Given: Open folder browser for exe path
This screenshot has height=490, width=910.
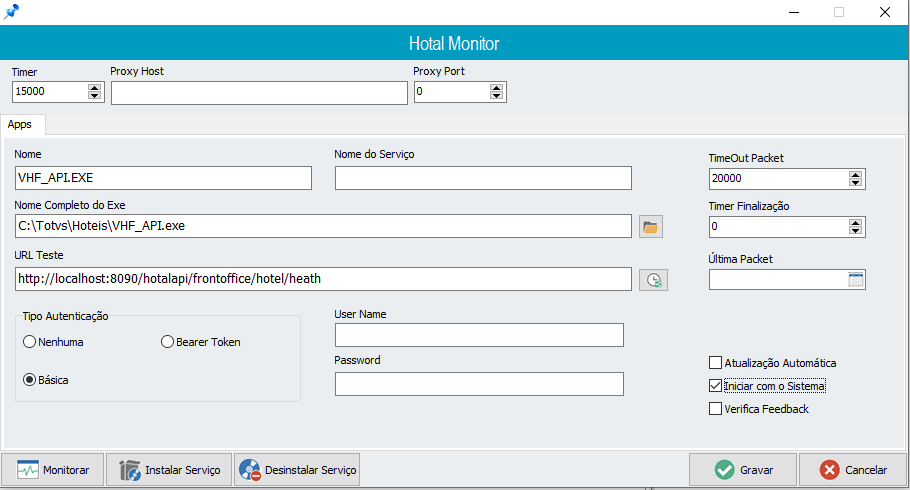Looking at the screenshot, I should click(x=651, y=226).
